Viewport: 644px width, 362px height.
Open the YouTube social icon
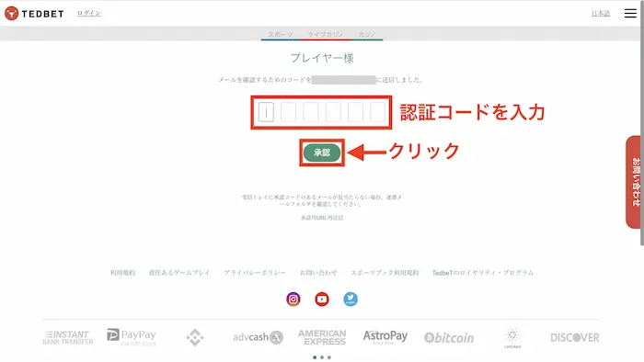[x=322, y=300]
